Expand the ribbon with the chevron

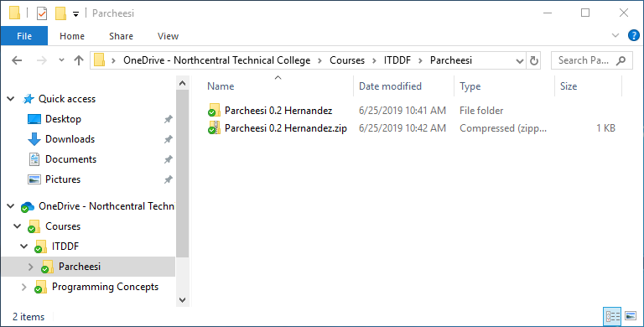pyautogui.click(x=615, y=35)
